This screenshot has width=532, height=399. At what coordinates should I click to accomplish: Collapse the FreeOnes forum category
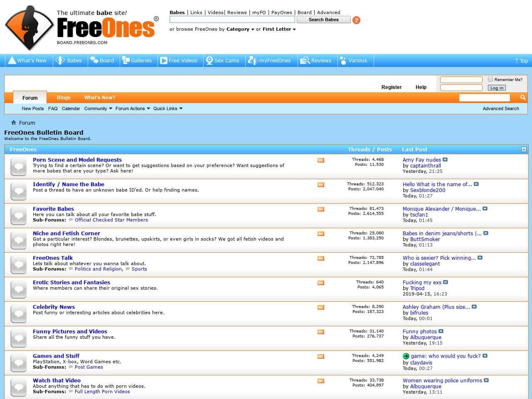(x=524, y=149)
